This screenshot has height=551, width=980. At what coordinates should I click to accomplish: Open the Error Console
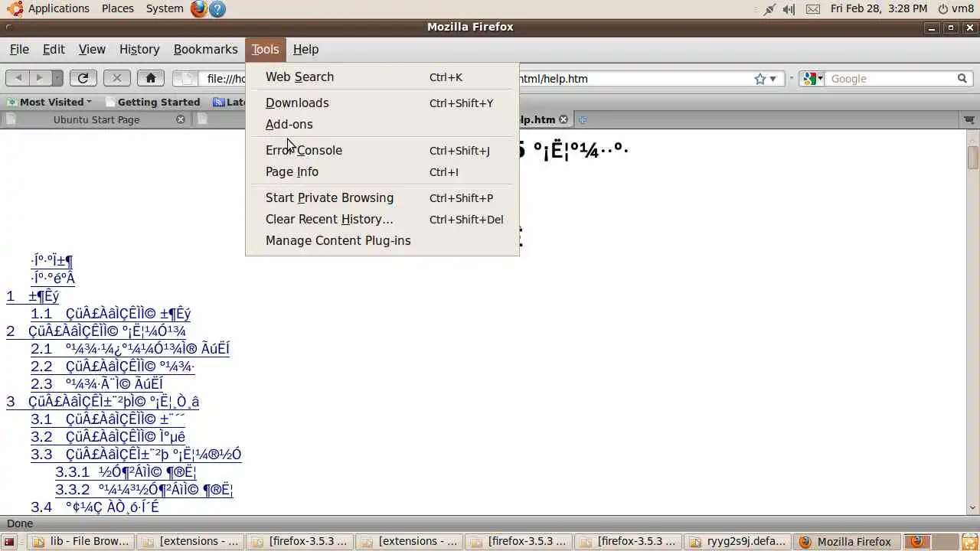click(x=382, y=150)
